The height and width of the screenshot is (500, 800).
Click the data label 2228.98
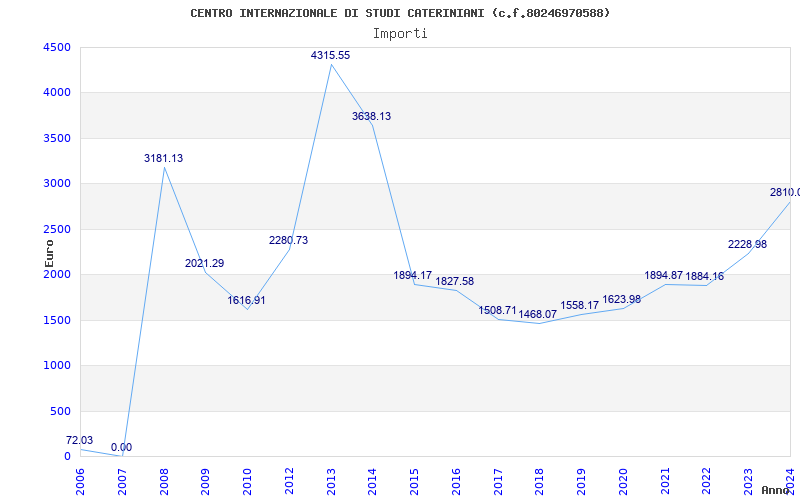click(747, 245)
